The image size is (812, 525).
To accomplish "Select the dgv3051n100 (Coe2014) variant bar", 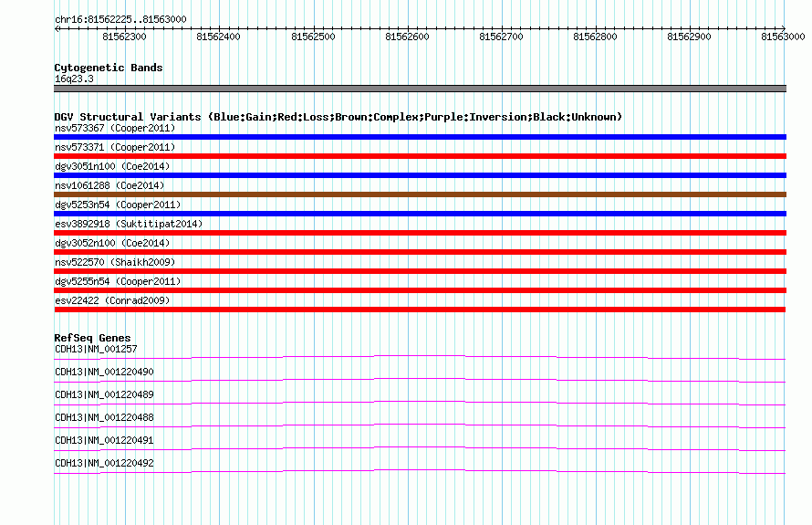I will point(420,175).
